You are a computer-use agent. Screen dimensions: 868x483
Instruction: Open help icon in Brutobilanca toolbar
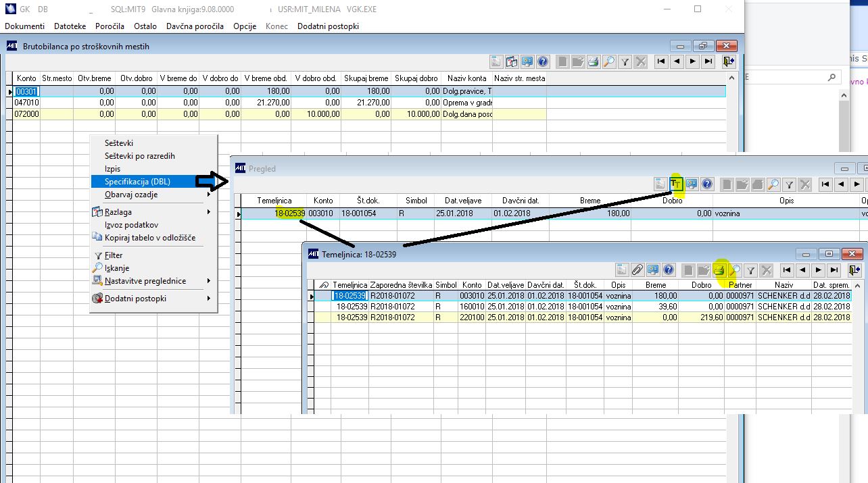pos(543,61)
